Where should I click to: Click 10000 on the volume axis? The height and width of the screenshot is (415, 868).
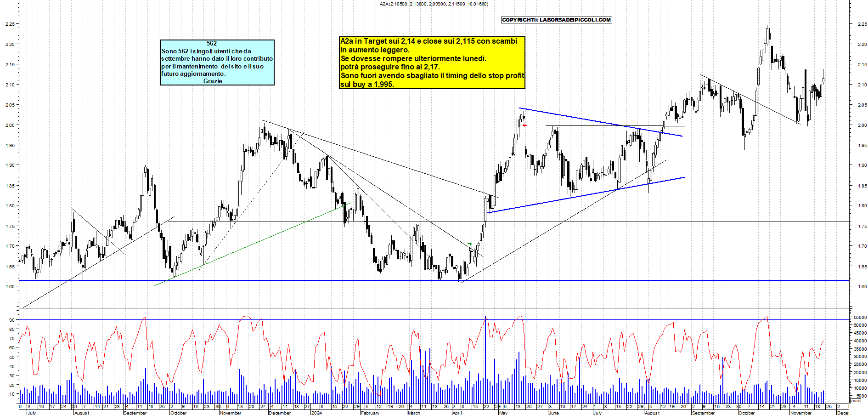tap(860, 388)
